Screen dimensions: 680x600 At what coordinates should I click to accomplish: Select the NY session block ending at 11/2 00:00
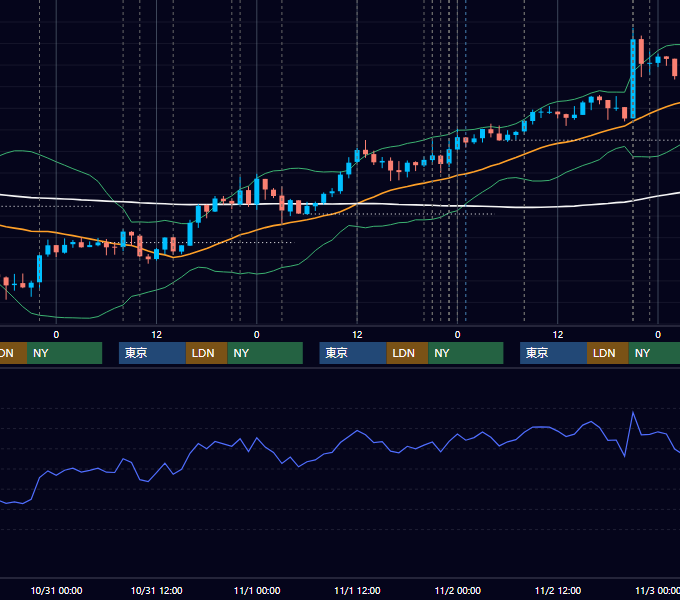point(466,353)
